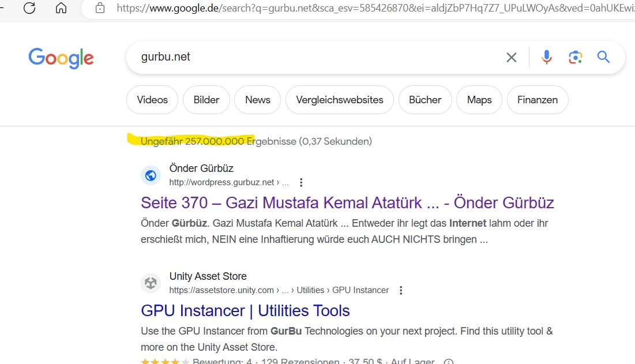Switch to the Videos filter
Screen dimensions: 635x364
[x=152, y=100]
